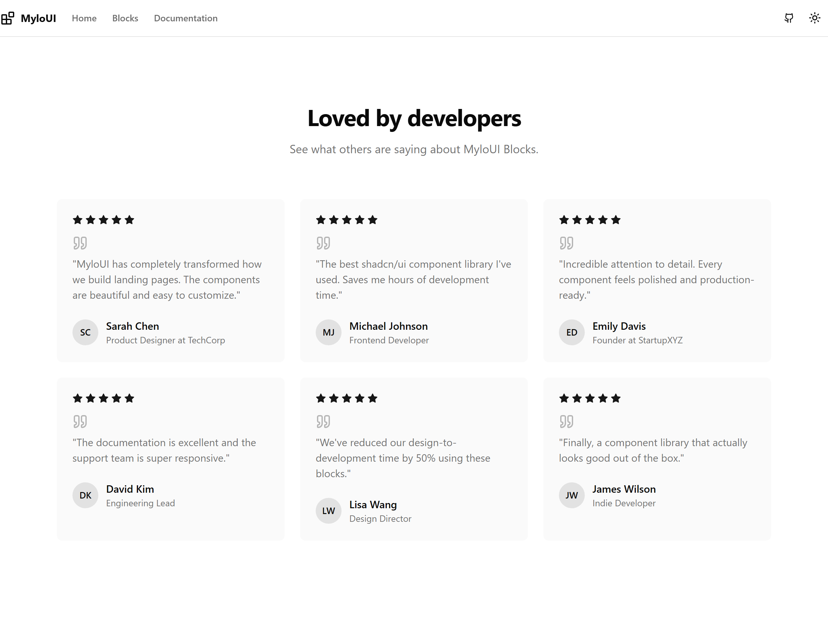The height and width of the screenshot is (644, 828).
Task: Click the name 'Lisa Wang'
Action: pyautogui.click(x=373, y=505)
